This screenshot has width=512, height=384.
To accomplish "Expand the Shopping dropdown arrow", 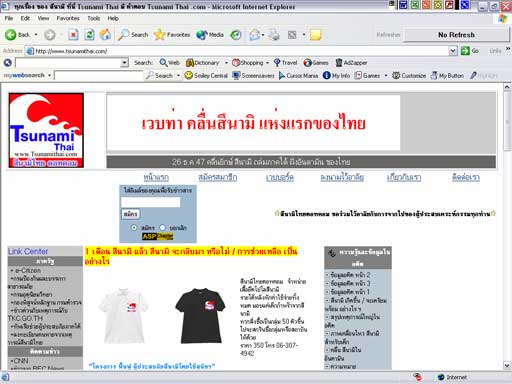I will click(267, 63).
